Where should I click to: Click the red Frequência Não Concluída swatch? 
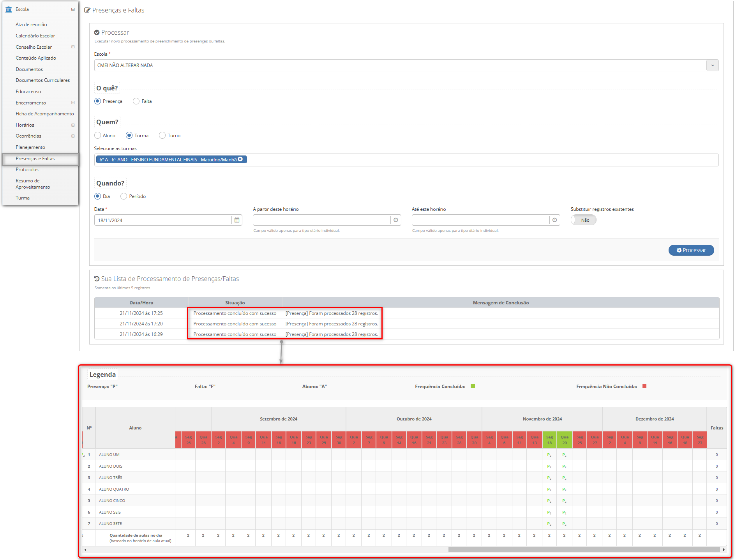pyautogui.click(x=644, y=386)
